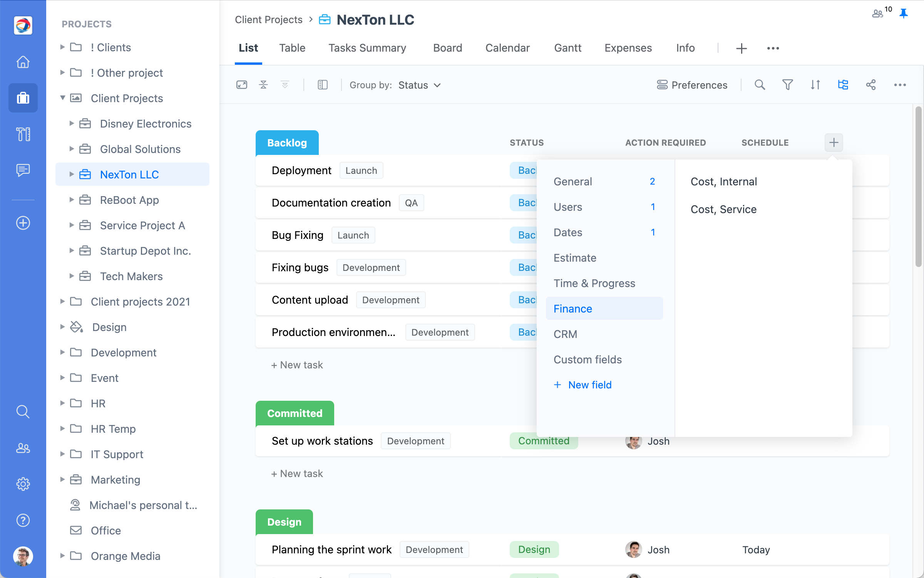Open the People icon in sidebar
This screenshot has width=924, height=578.
23,448
